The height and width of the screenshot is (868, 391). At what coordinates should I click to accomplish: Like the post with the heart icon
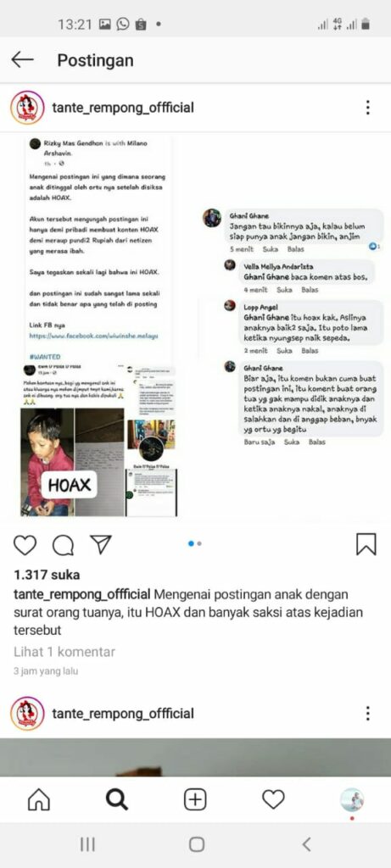click(25, 545)
